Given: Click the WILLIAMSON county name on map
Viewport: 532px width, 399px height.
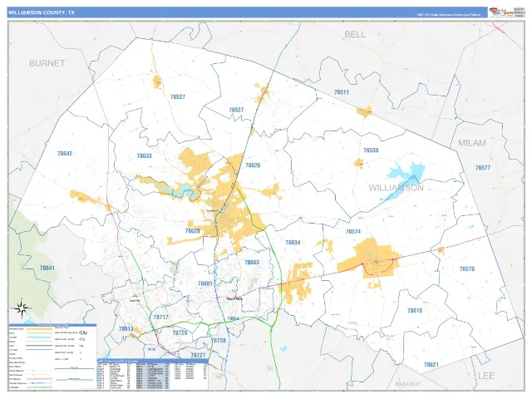Looking at the screenshot, I should 396,188.
